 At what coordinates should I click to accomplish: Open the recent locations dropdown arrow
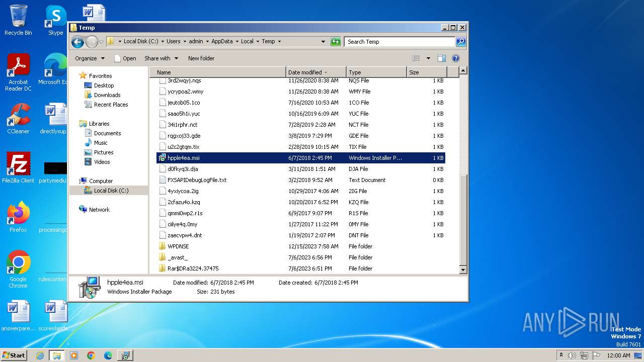[x=101, y=42]
